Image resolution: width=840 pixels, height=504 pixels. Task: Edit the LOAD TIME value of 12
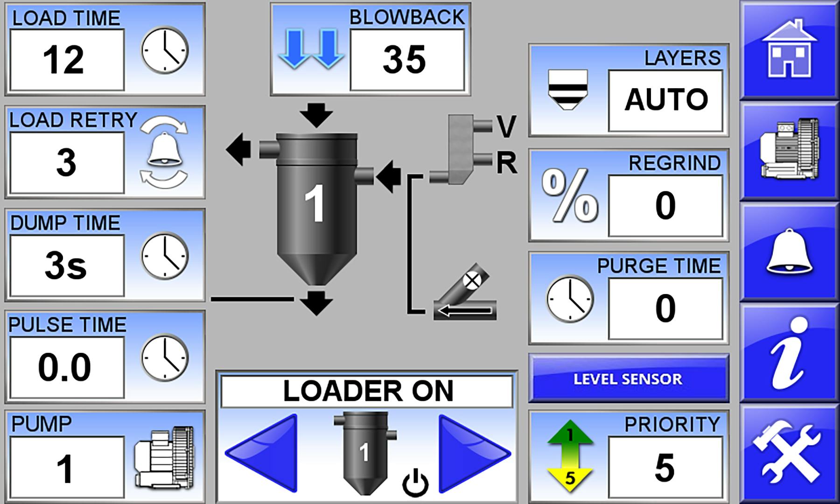pos(66,60)
